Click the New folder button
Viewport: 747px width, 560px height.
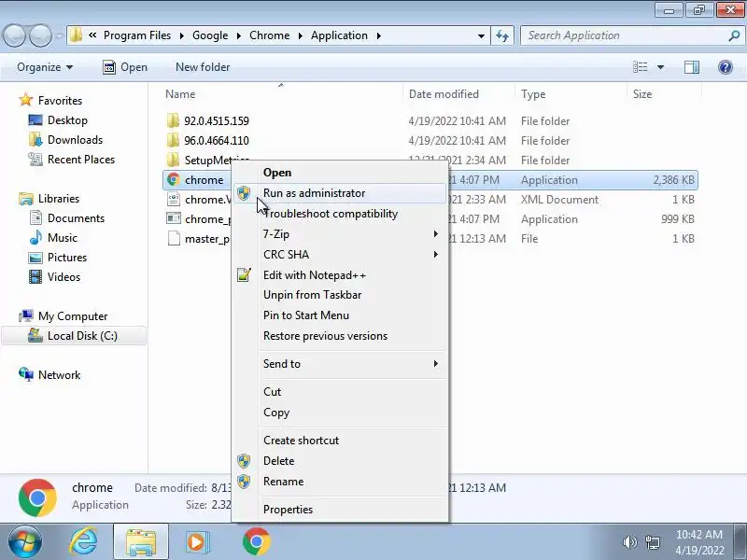(x=203, y=67)
